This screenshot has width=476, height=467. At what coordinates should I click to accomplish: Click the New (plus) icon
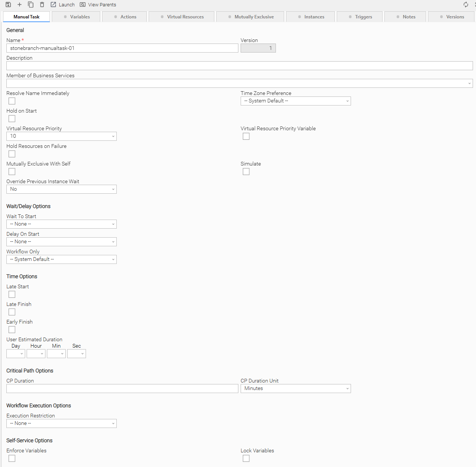(20, 5)
